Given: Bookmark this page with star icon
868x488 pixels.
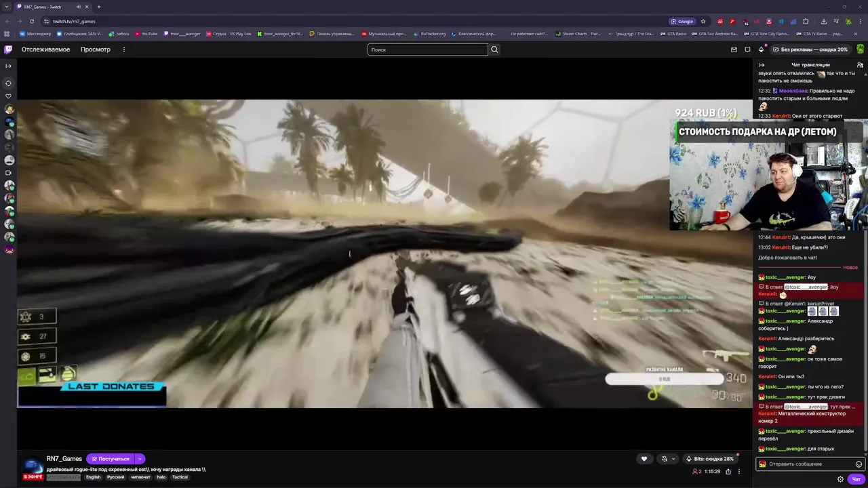Looking at the screenshot, I should [703, 21].
